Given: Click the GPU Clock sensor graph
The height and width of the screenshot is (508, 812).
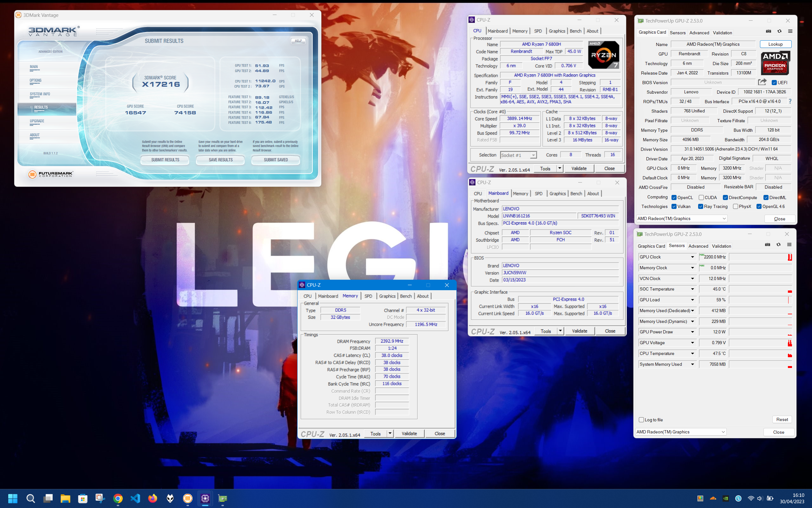Looking at the screenshot, I should point(760,257).
